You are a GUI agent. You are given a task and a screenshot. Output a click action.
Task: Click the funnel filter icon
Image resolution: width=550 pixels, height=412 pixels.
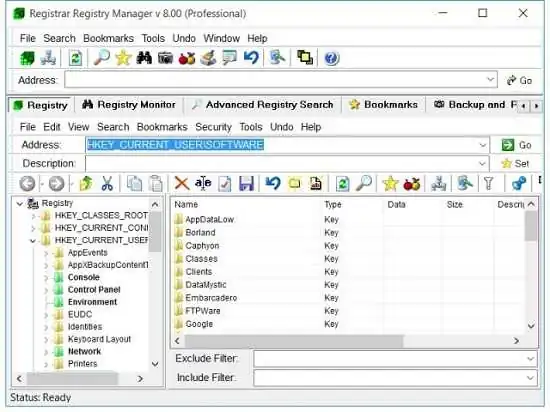click(489, 183)
